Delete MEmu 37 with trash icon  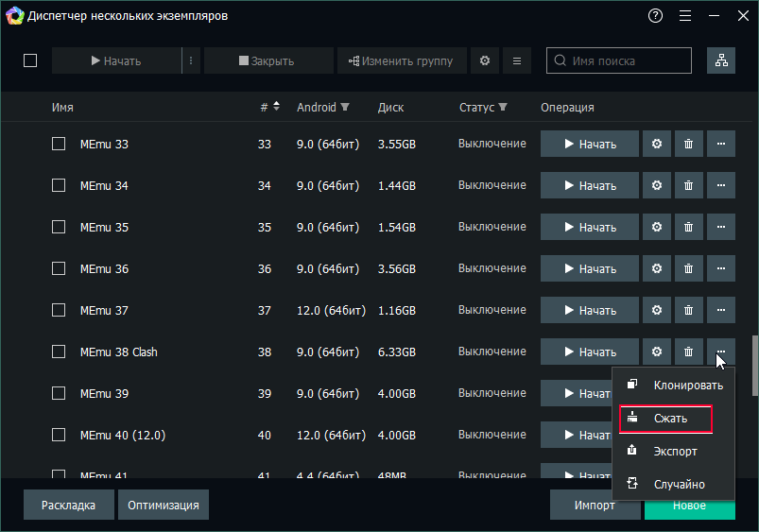click(x=688, y=310)
